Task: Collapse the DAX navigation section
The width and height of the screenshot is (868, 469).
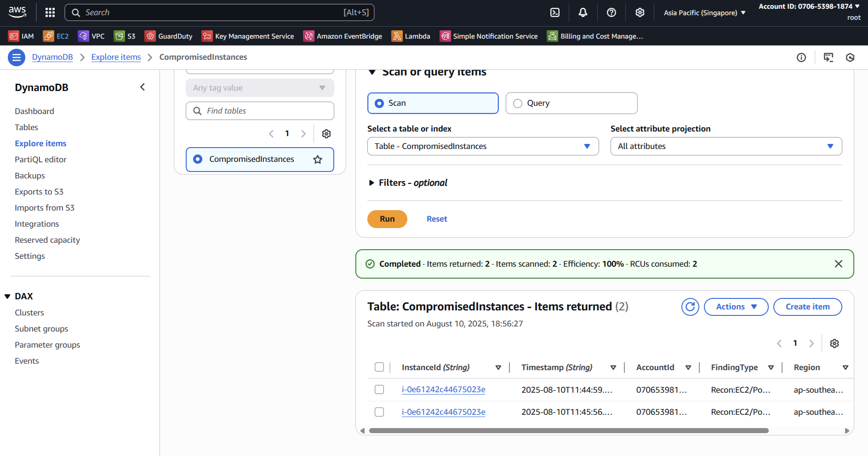Action: 7,297
